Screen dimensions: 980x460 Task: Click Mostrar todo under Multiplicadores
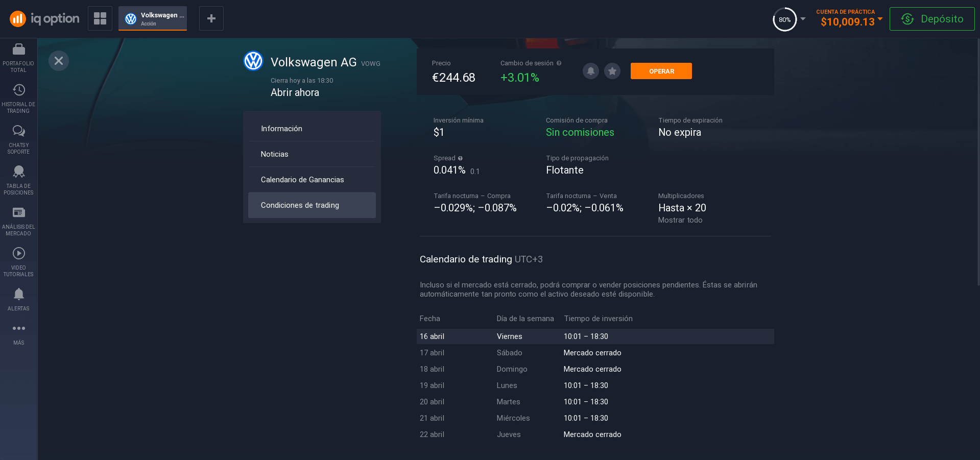[x=680, y=220]
